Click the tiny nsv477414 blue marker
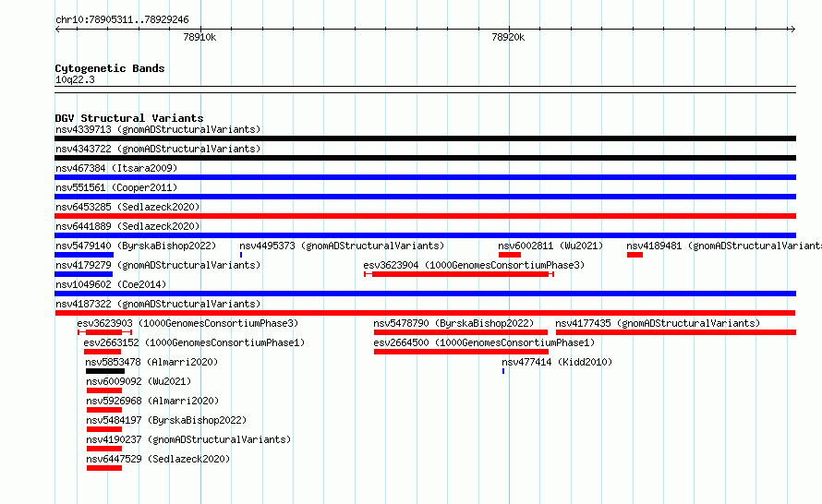 point(503,371)
